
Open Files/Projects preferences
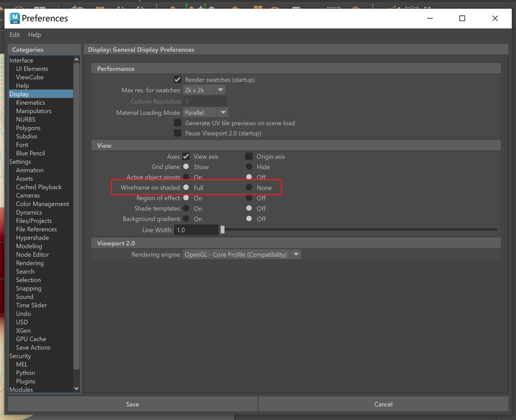pyautogui.click(x=34, y=221)
